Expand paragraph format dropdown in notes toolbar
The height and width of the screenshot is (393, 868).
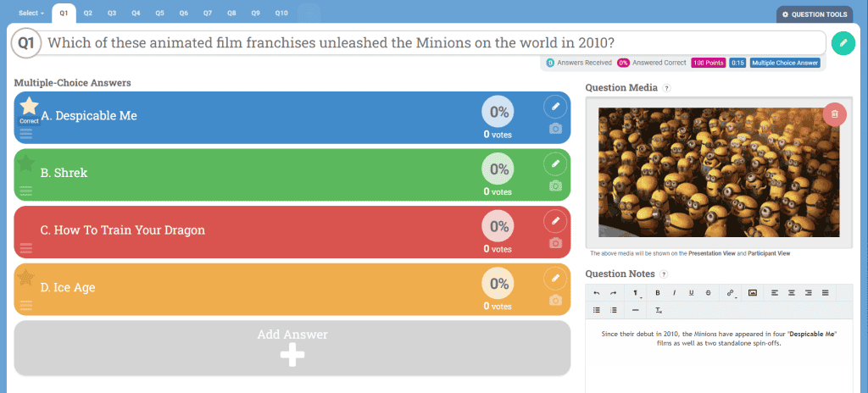click(x=635, y=293)
